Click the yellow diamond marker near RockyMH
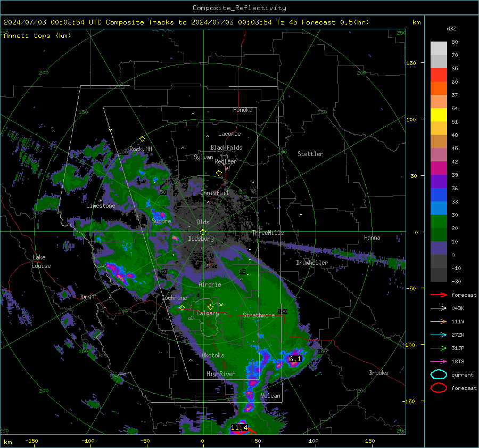479x448 pixels. [142, 139]
